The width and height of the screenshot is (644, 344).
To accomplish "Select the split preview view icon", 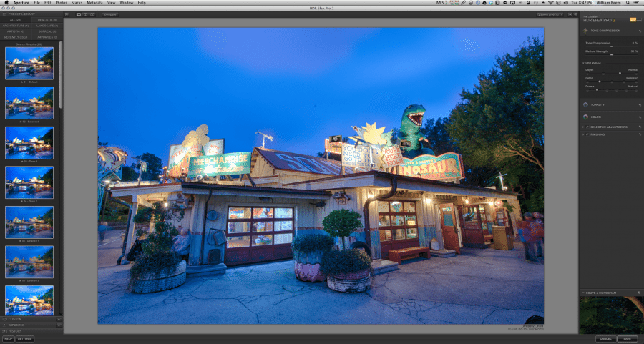I will [x=85, y=14].
